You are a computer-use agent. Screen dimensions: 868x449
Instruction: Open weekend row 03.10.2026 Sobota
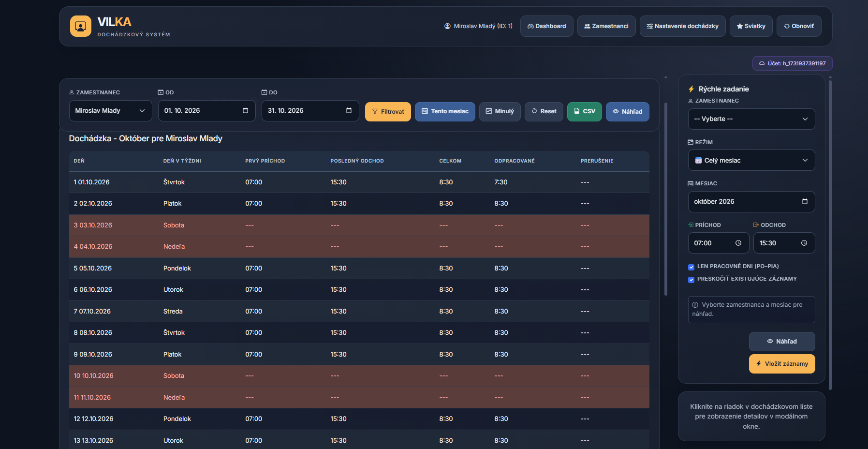pos(359,225)
